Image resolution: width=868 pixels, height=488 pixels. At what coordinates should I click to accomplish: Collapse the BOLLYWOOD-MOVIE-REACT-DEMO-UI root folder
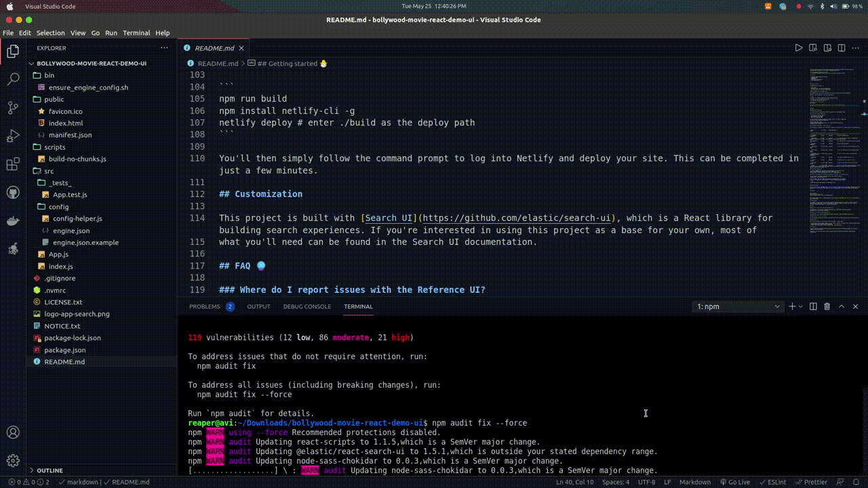(102, 63)
